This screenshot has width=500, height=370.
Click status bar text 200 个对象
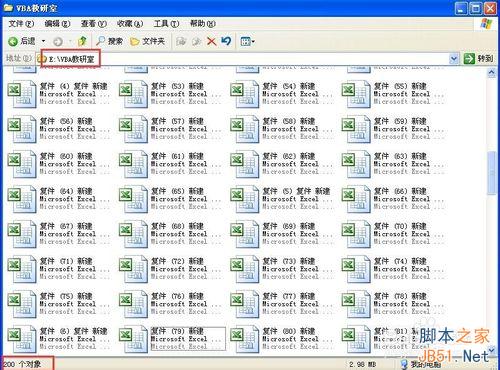tap(22, 364)
